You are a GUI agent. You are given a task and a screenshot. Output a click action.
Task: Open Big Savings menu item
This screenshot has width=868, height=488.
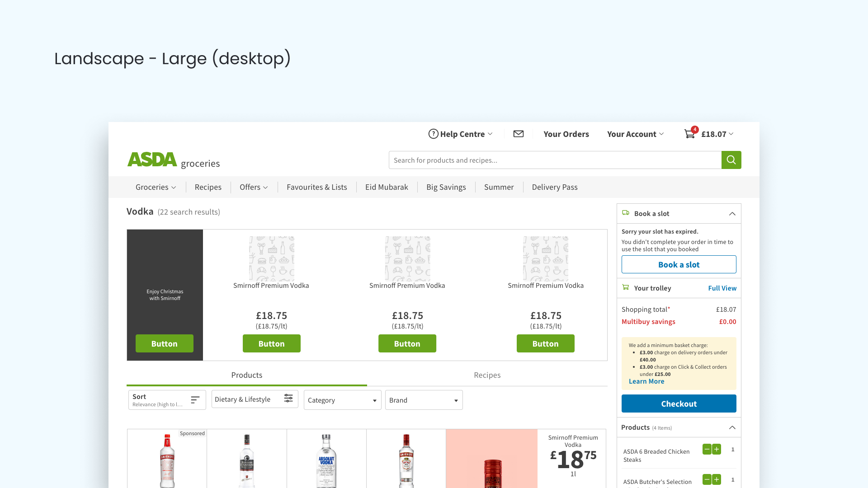(446, 187)
